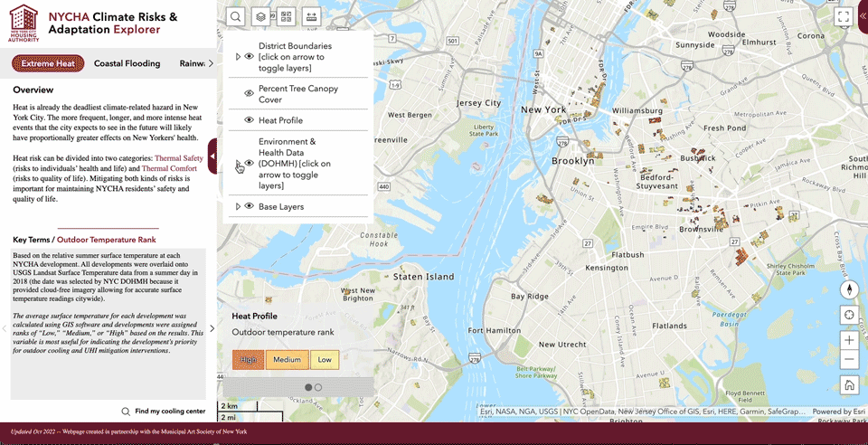Click Brooklyn map label
The image size is (868, 445).
(x=573, y=160)
